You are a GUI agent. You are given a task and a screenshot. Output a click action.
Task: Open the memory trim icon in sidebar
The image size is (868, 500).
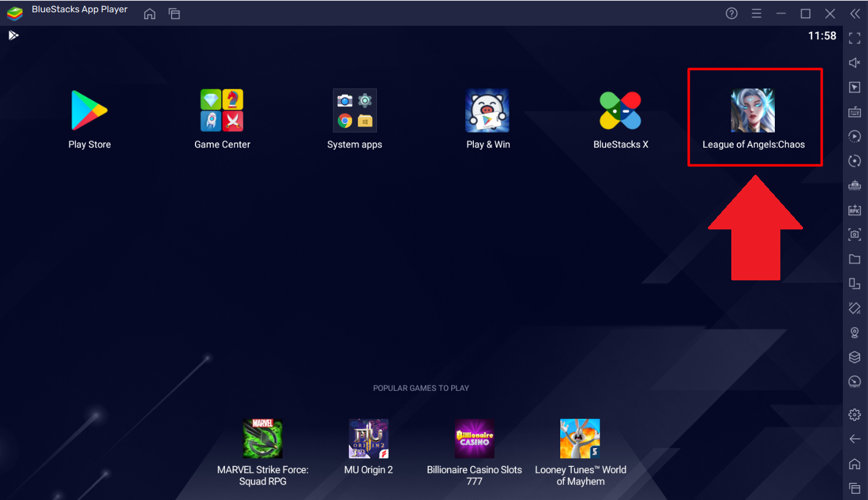(855, 185)
